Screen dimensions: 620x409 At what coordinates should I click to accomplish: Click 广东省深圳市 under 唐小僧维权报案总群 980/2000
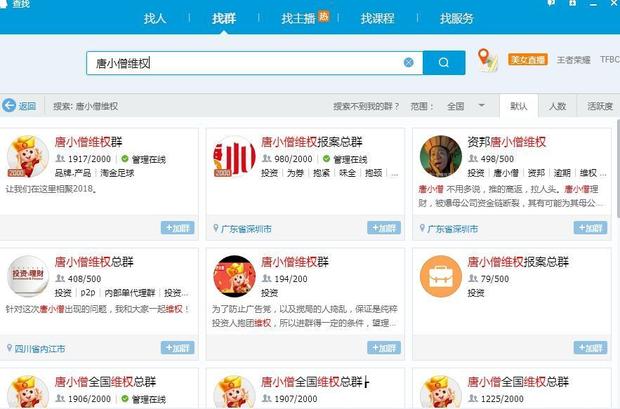246,229
